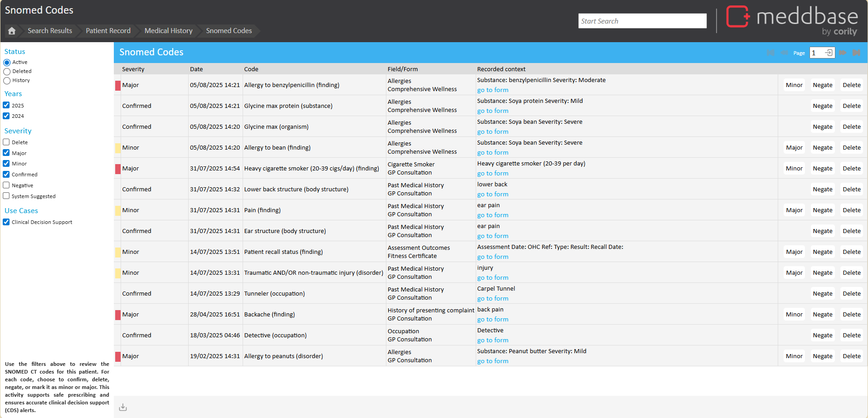Navigate to Medical History breadcrumb
The width and height of the screenshot is (868, 418).
pos(168,31)
